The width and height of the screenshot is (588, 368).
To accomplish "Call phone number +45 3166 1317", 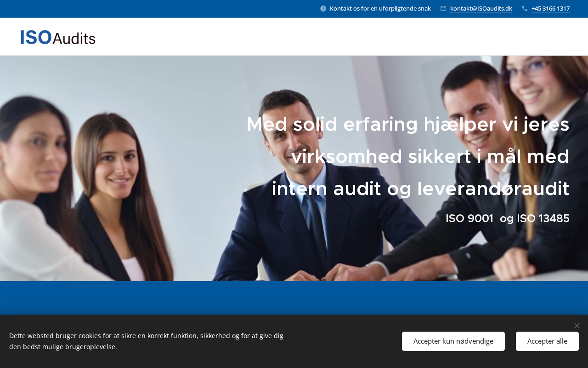I will coord(550,8).
